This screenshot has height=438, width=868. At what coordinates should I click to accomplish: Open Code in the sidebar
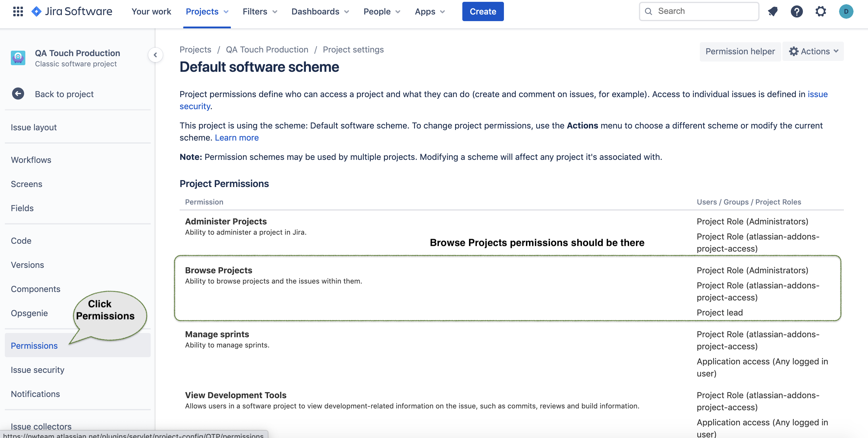(x=21, y=240)
